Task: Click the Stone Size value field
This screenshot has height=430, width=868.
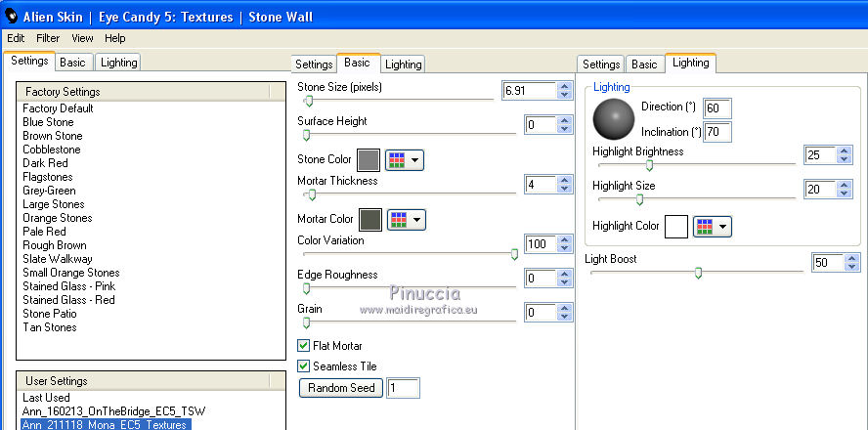Action: click(x=529, y=91)
